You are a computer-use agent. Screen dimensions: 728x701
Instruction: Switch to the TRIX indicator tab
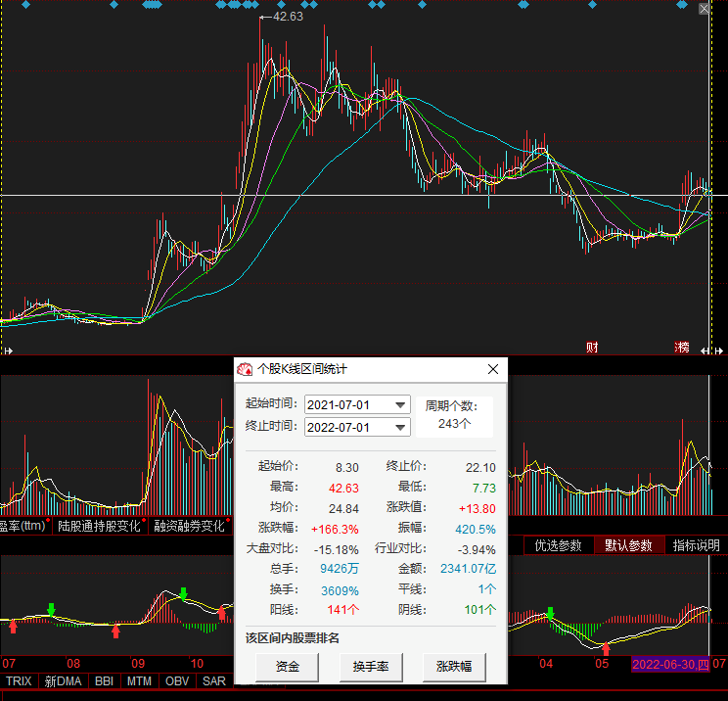click(19, 680)
